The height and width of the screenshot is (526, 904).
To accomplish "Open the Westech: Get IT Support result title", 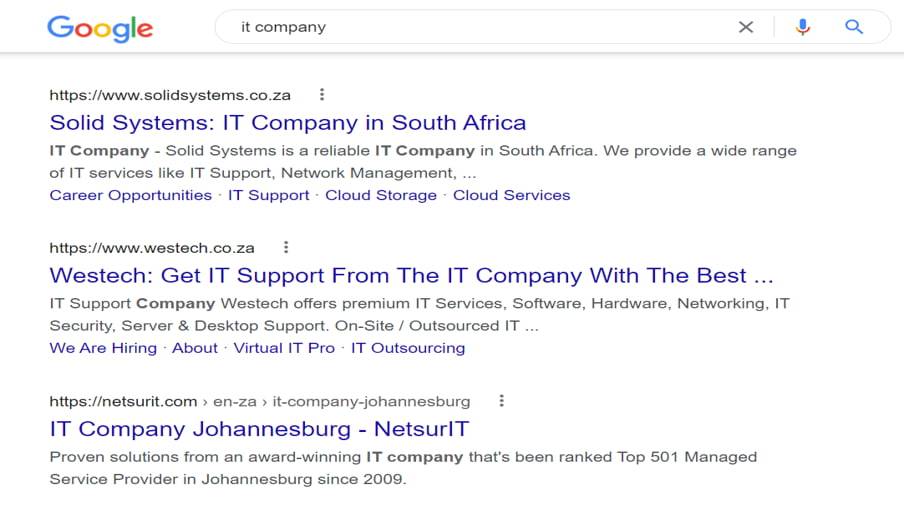I will [x=411, y=276].
